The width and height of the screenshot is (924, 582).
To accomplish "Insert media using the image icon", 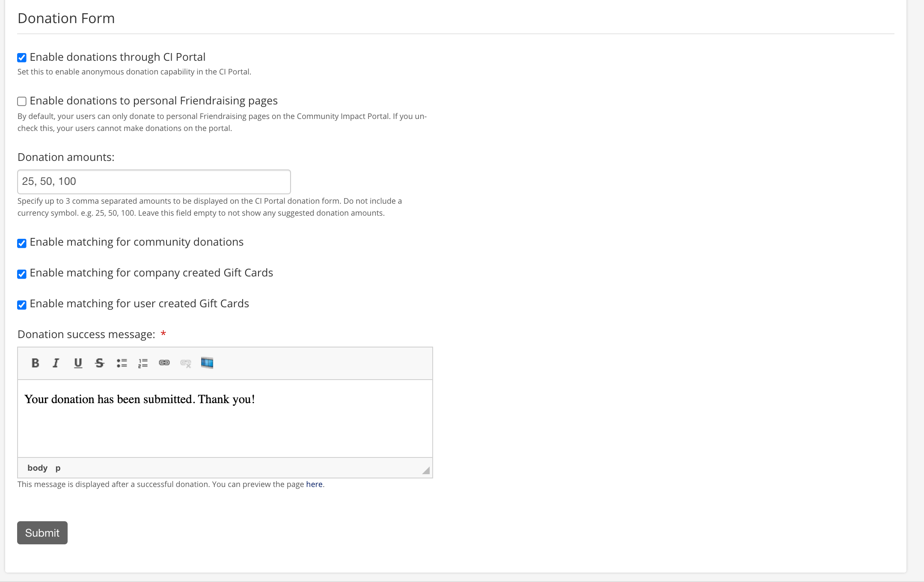I will pyautogui.click(x=207, y=363).
